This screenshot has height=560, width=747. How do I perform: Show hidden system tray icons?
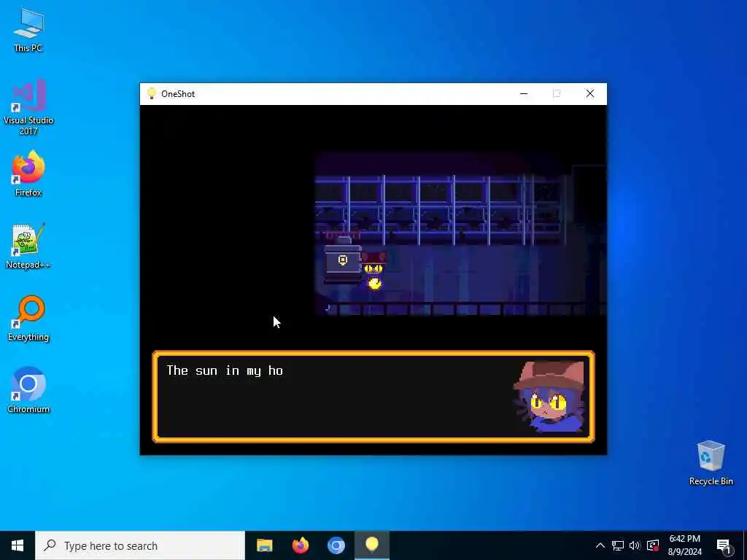(x=600, y=545)
